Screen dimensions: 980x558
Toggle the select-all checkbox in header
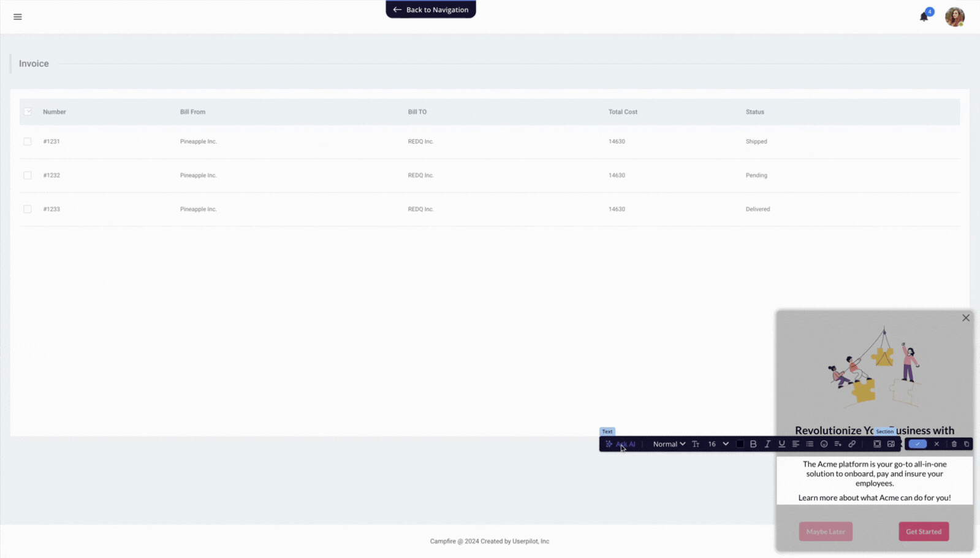[x=28, y=112]
